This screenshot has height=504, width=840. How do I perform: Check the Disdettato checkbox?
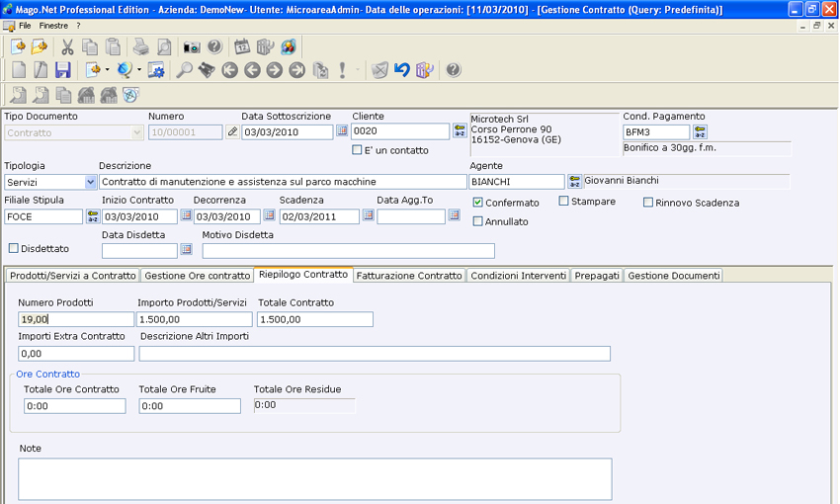pyautogui.click(x=14, y=248)
